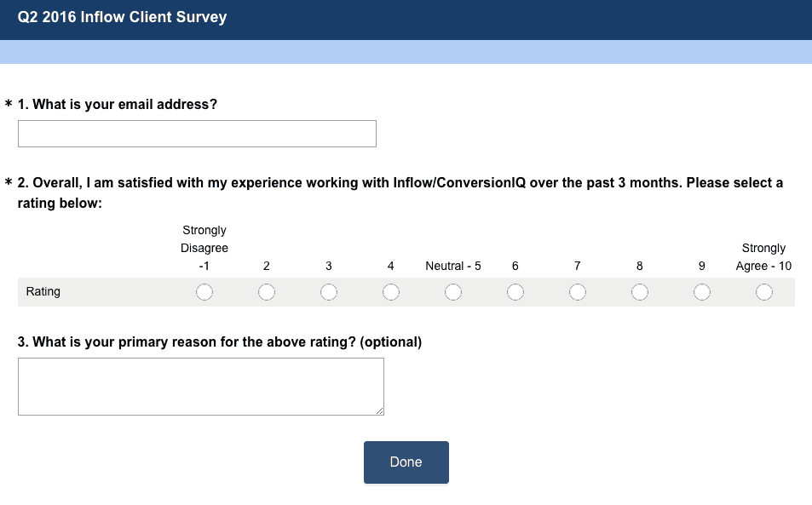This screenshot has height=505, width=812.
Task: Choose rating 9 radio button
Action: (x=702, y=292)
